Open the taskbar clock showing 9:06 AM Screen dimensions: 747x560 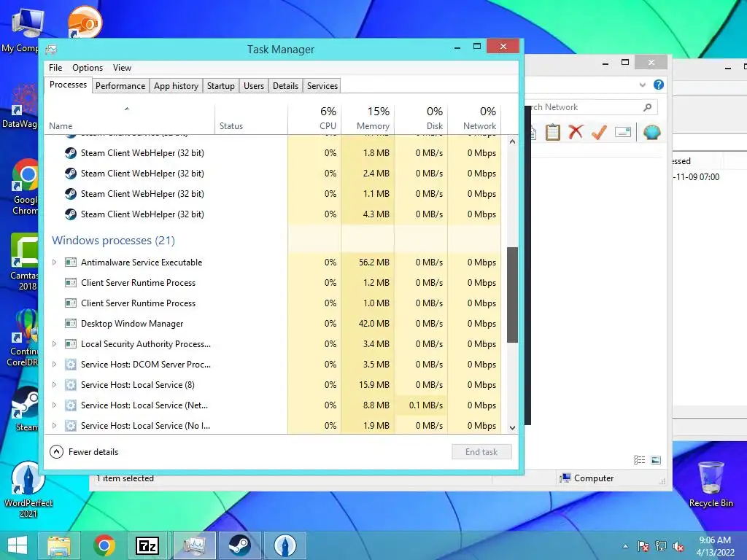click(x=715, y=546)
